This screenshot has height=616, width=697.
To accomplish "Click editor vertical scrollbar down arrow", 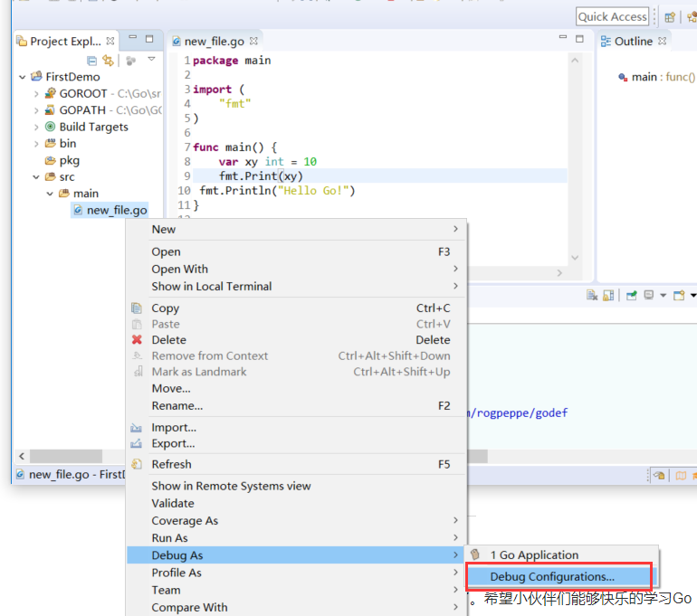I will coord(575,258).
